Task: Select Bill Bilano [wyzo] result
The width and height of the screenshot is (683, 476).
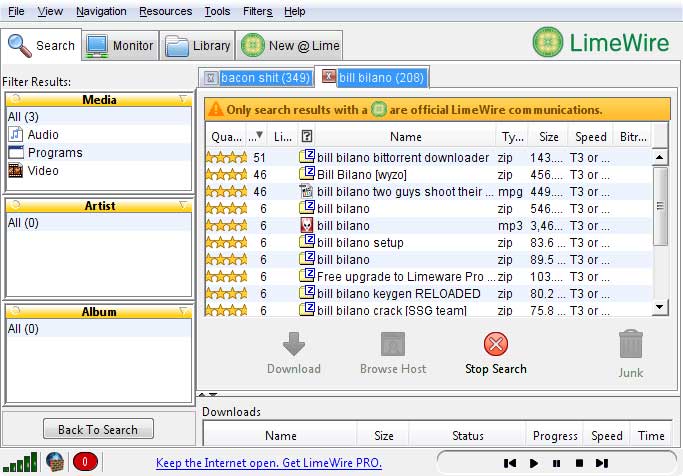Action: pyautogui.click(x=429, y=174)
